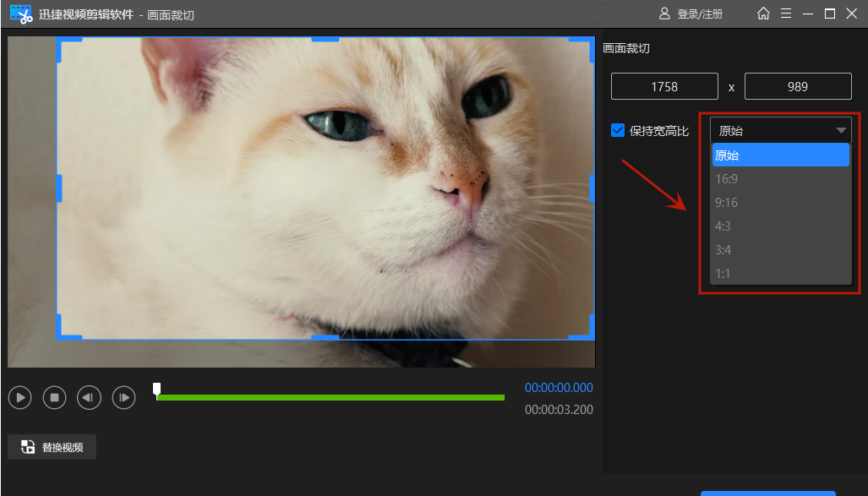The height and width of the screenshot is (496, 868).
Task: Click the 登录/注册 login link
Action: [x=691, y=14]
